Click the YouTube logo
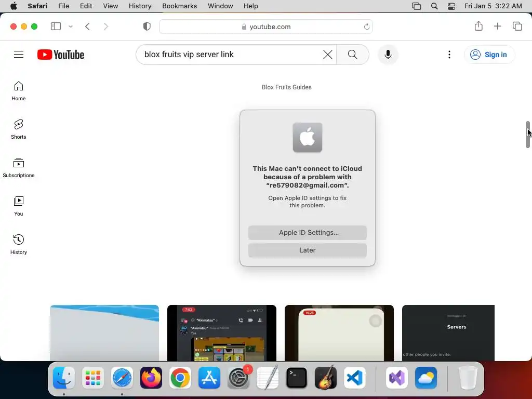 click(61, 55)
